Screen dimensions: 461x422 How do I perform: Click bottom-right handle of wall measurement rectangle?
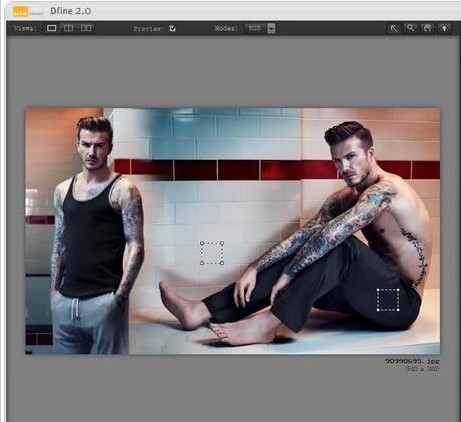pyautogui.click(x=222, y=263)
